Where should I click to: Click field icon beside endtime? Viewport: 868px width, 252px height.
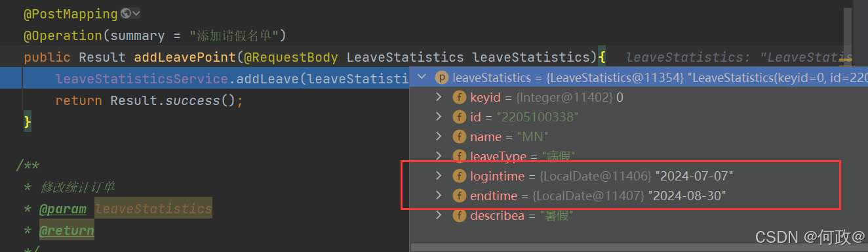pos(459,196)
